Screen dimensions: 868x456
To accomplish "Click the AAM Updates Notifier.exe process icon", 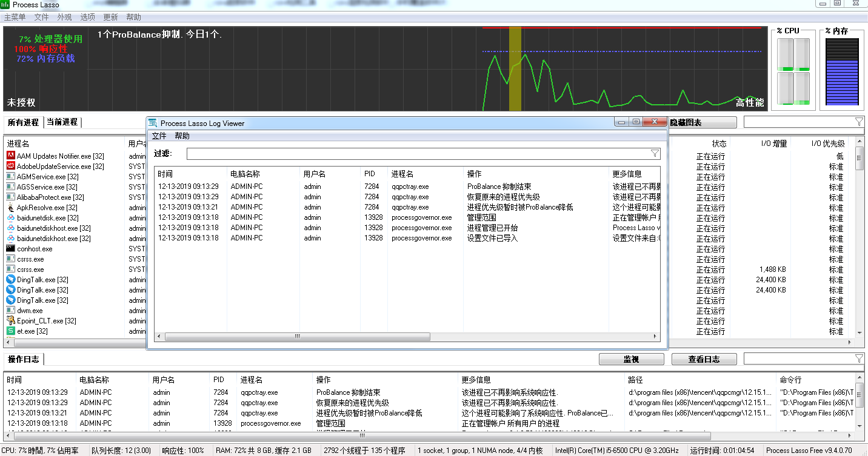I will pos(11,156).
